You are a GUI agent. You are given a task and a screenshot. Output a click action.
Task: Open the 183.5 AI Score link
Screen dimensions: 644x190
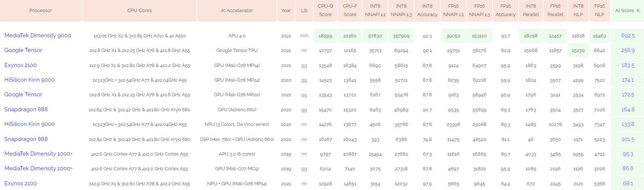pyautogui.click(x=628, y=65)
